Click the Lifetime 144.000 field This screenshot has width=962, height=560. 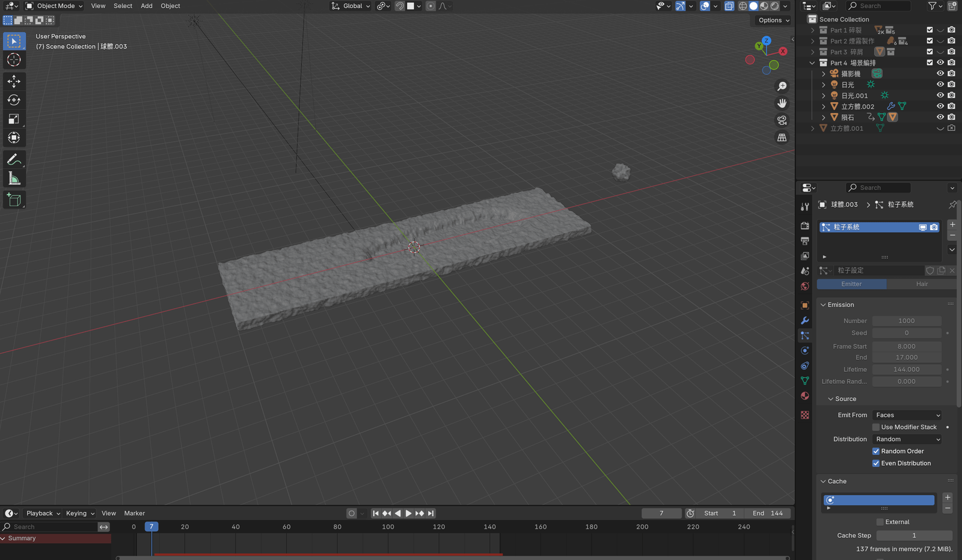pyautogui.click(x=907, y=370)
